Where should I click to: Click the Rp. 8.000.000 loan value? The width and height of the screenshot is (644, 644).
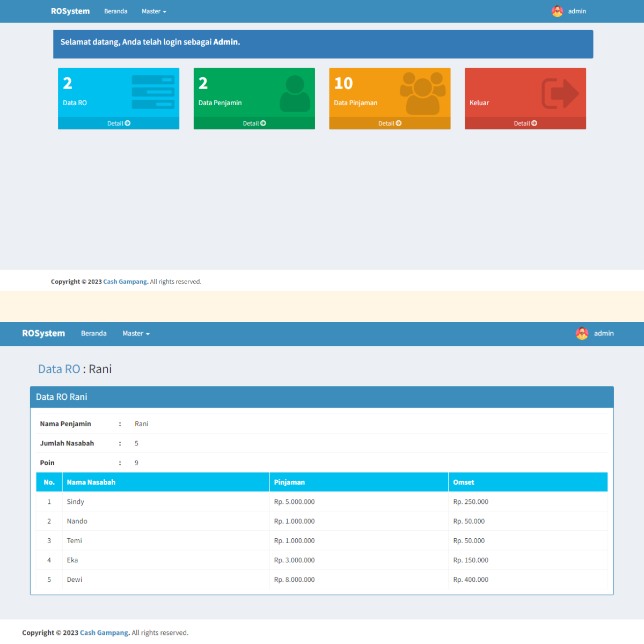pos(295,580)
